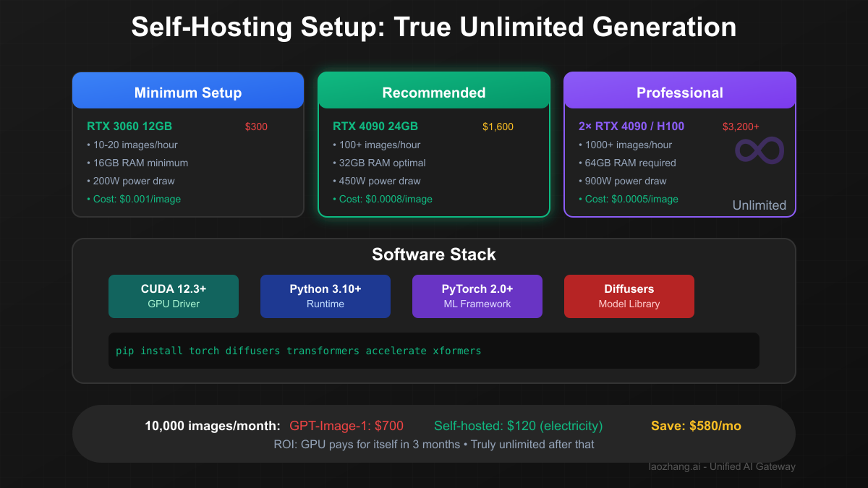
Task: Click the Unlimited label on Professional card
Action: [x=759, y=205]
